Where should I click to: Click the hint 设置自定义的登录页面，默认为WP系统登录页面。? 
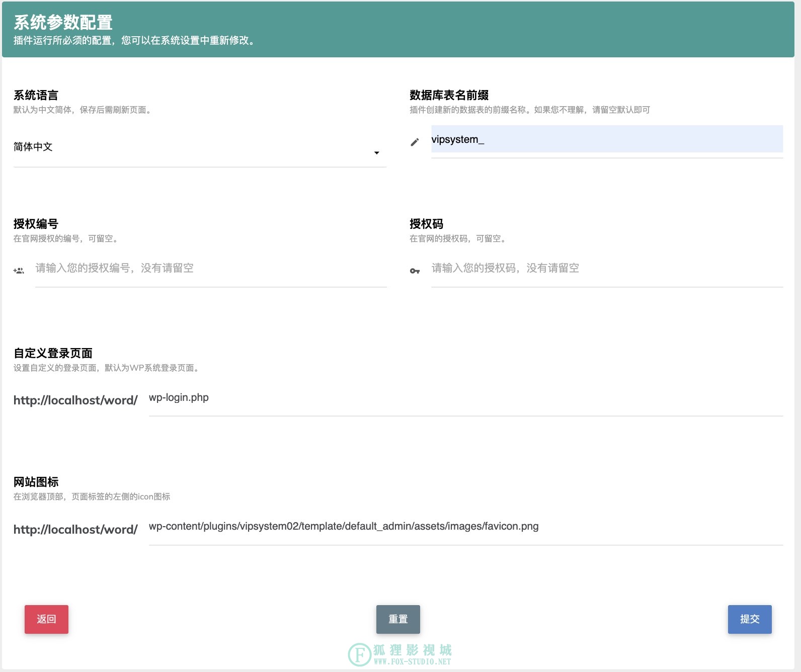108,368
